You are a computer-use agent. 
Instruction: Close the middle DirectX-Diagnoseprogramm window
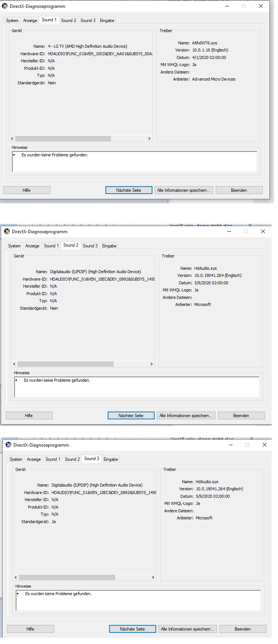pyautogui.click(x=263, y=231)
